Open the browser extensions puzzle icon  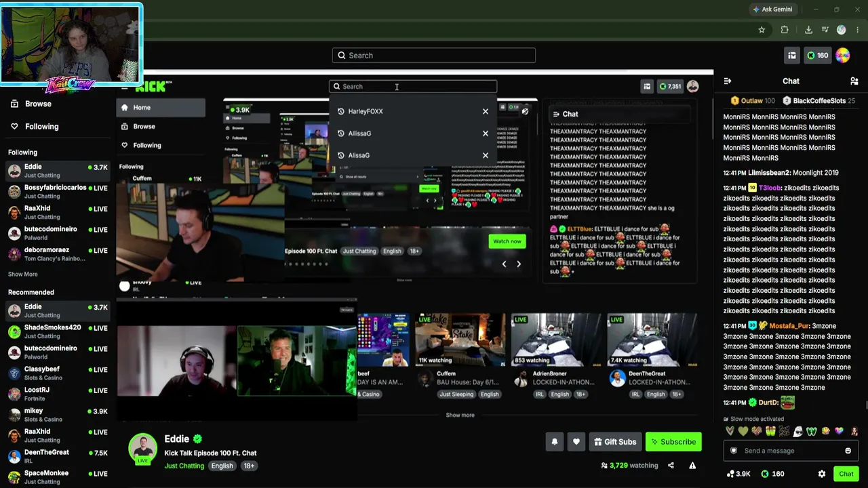[785, 30]
